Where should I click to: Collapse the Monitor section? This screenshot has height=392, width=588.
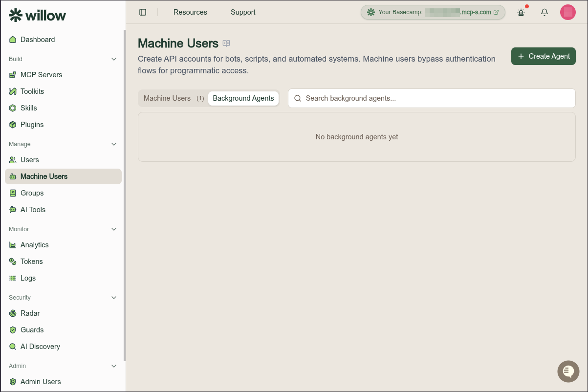click(114, 229)
